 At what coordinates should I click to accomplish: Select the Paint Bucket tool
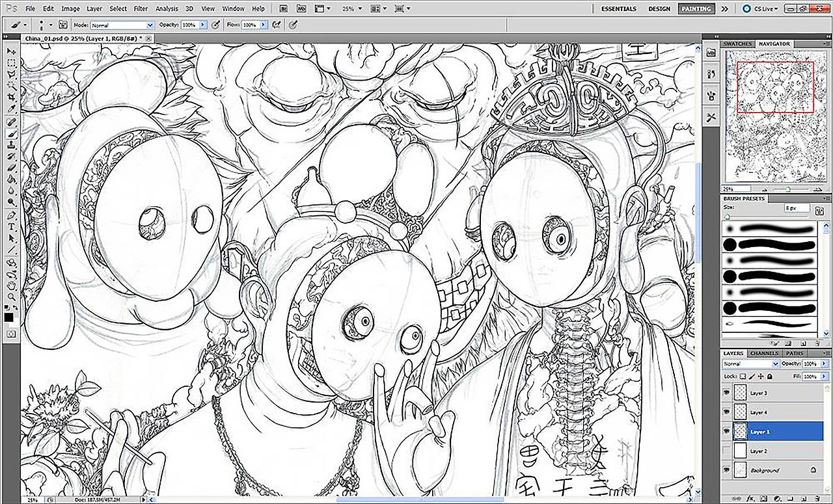[11, 180]
